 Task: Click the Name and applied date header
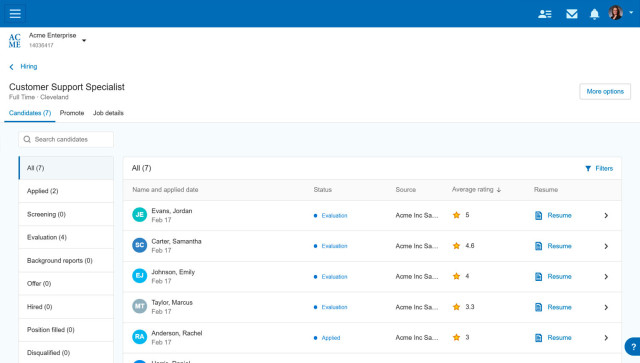(x=165, y=189)
